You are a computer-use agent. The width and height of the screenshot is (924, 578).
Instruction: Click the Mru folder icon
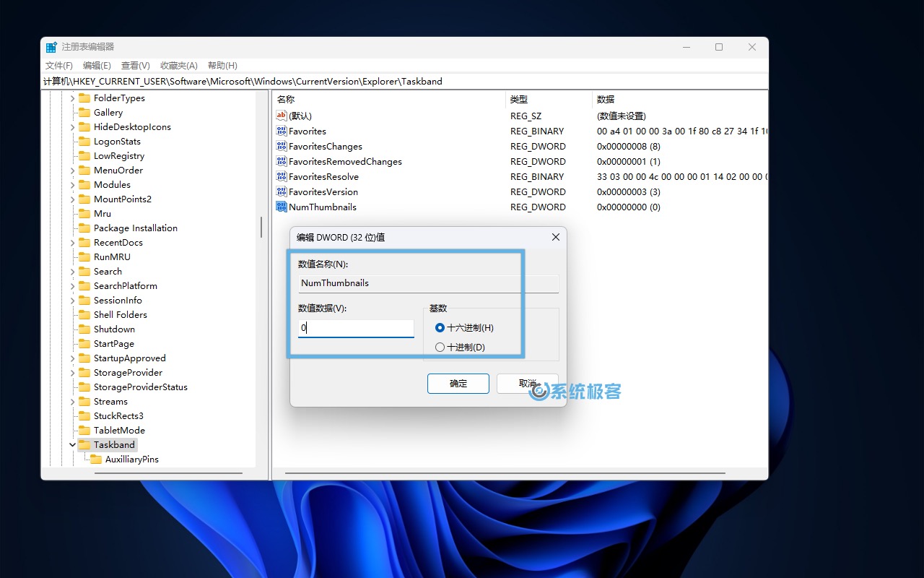click(x=84, y=214)
